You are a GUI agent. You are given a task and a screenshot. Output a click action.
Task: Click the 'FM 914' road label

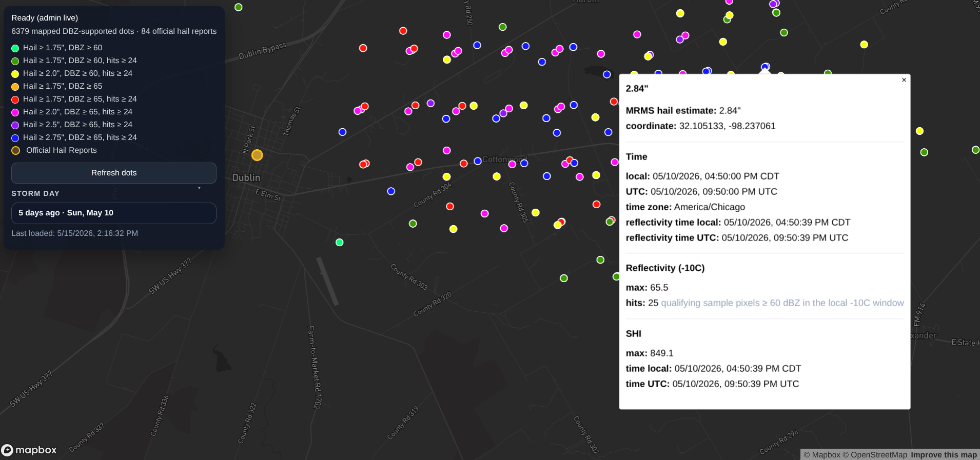tap(919, 315)
